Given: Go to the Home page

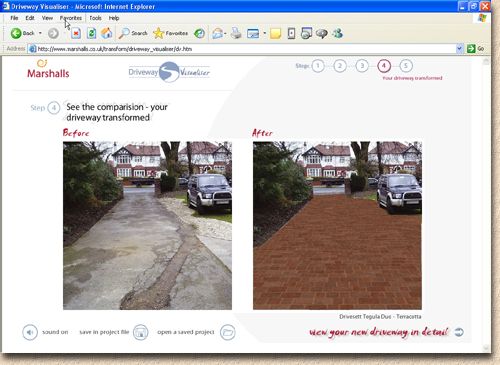Looking at the screenshot, I should pyautogui.click(x=106, y=33).
